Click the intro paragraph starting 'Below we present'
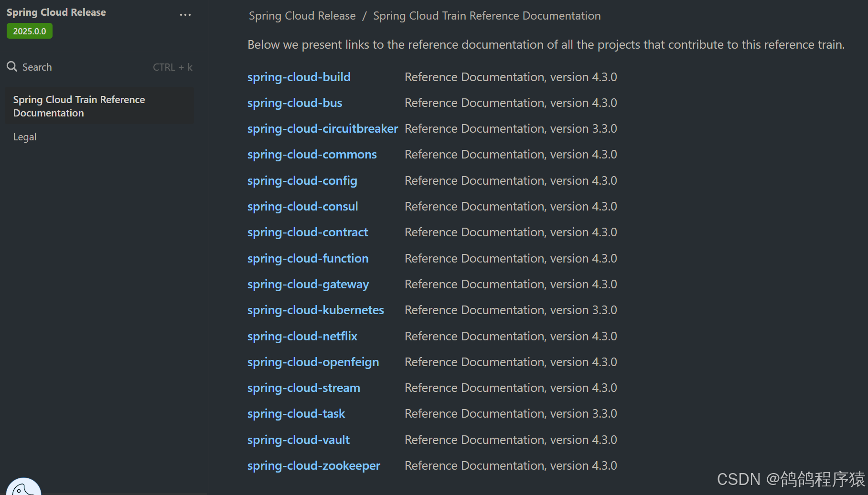This screenshot has height=495, width=868. point(546,44)
